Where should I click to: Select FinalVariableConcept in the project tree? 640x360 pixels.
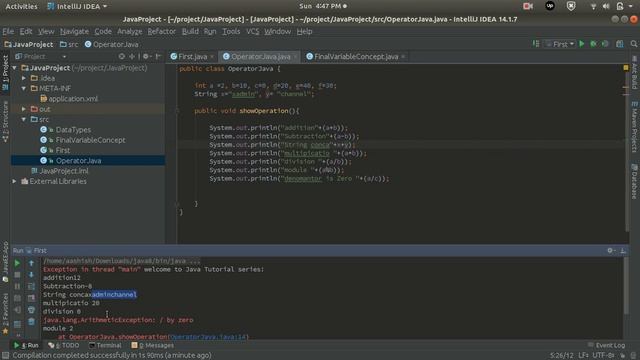(x=90, y=140)
